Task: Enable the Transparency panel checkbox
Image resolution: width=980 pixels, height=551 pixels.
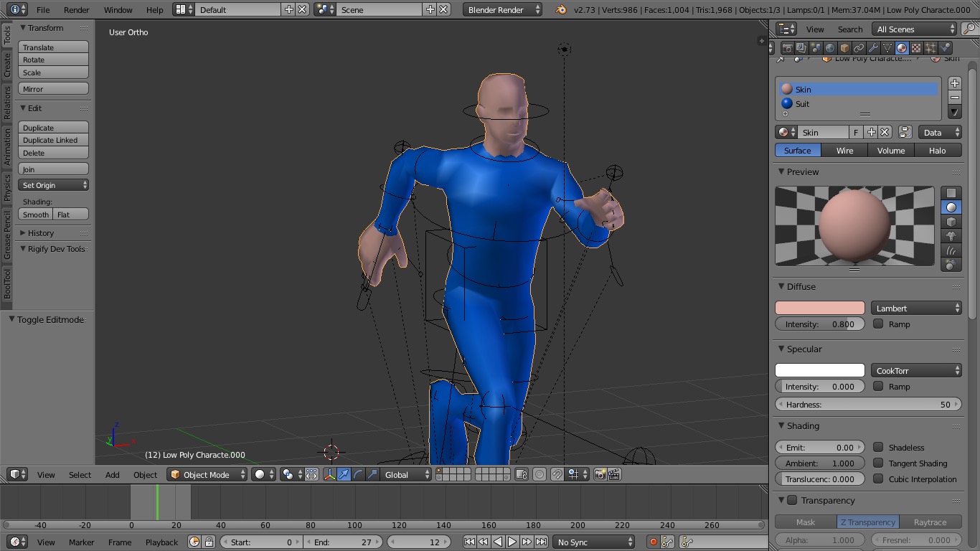Action: point(792,500)
